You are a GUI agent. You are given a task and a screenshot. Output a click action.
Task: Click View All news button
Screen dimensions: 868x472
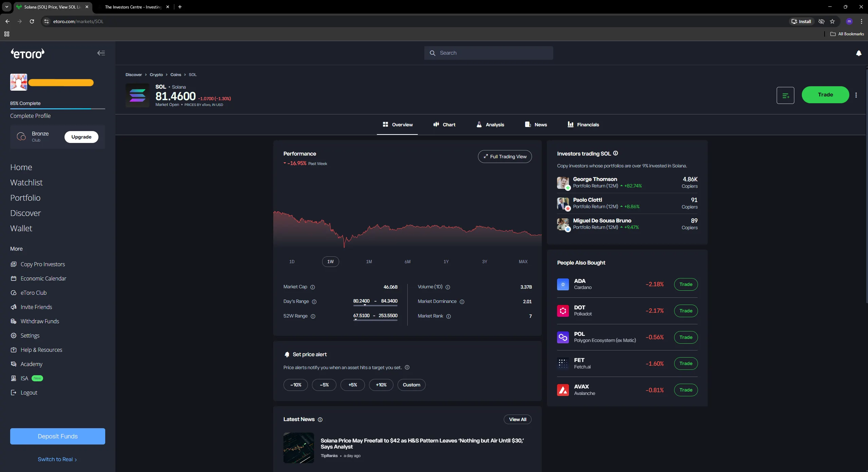517,420
